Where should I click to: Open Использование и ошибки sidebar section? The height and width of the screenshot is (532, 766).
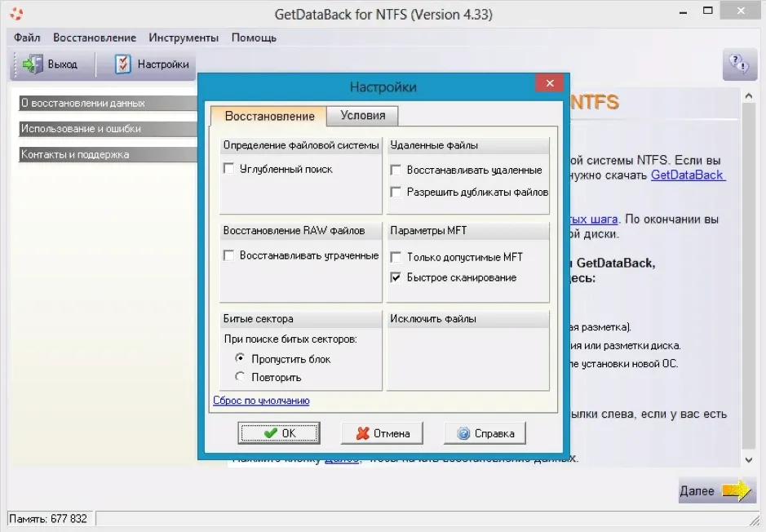108,128
